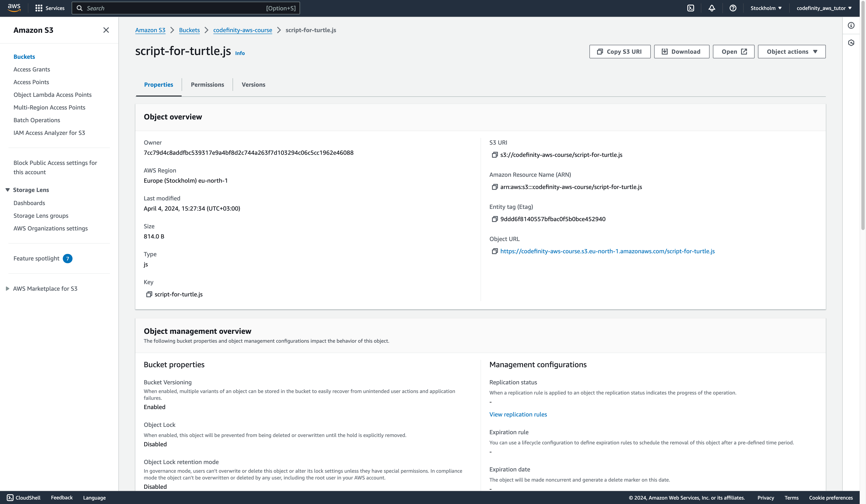Copy the Entity tag (Etag) value
Viewport: 866px width, 504px height.
point(495,219)
